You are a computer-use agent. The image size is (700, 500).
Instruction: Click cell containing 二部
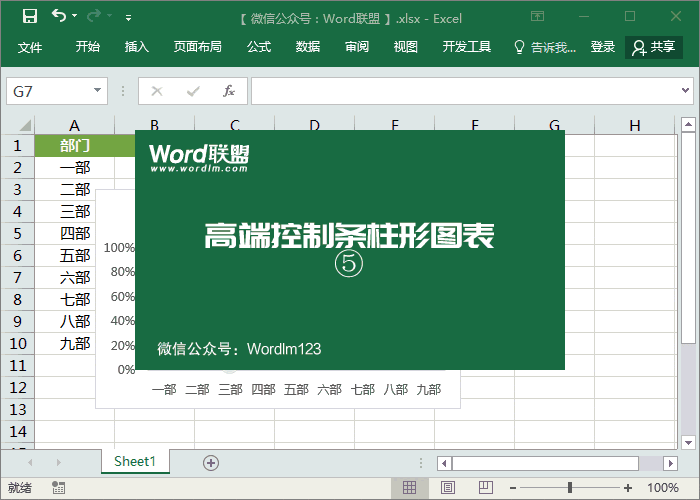pos(75,189)
